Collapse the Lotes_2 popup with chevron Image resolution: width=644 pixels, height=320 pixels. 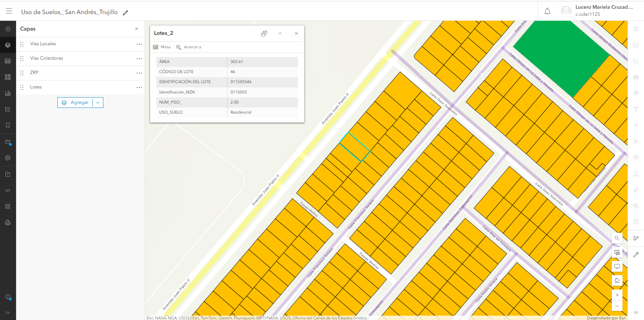[280, 34]
